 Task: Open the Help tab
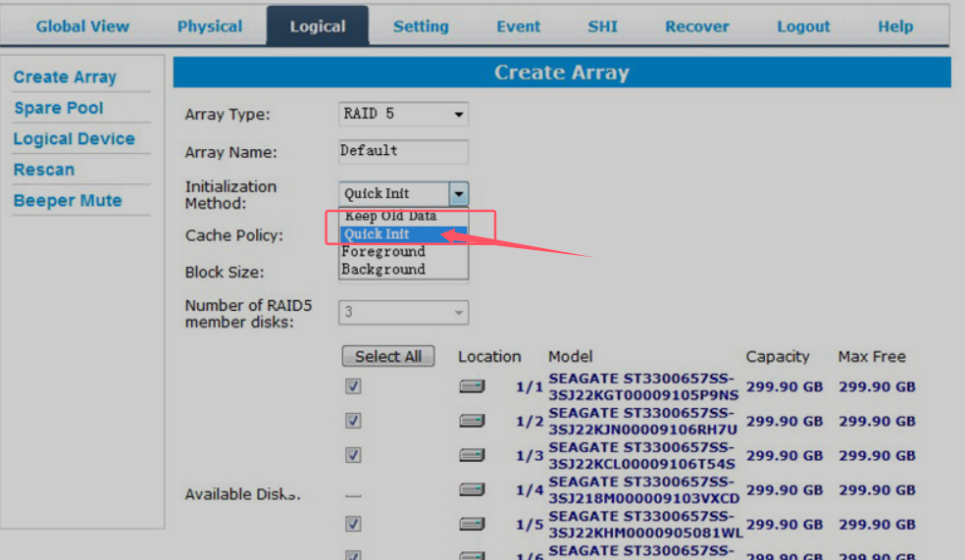895,26
